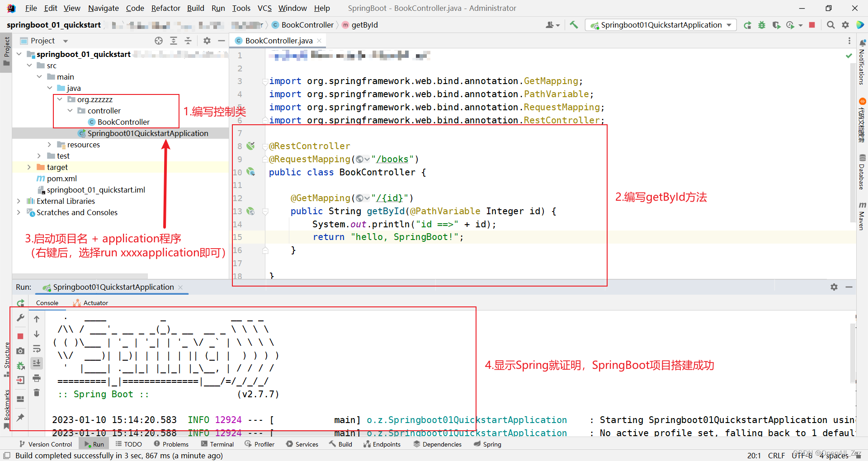The image size is (868, 461).
Task: Open Project panel options gear
Action: coord(207,41)
